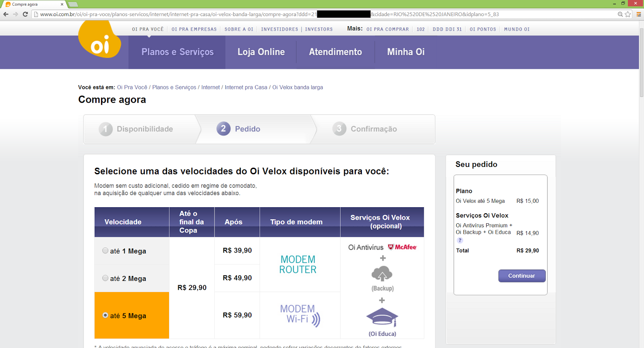Image resolution: width=644 pixels, height=348 pixels.
Task: Click the help question mark in Seu pedido
Action: click(x=460, y=240)
